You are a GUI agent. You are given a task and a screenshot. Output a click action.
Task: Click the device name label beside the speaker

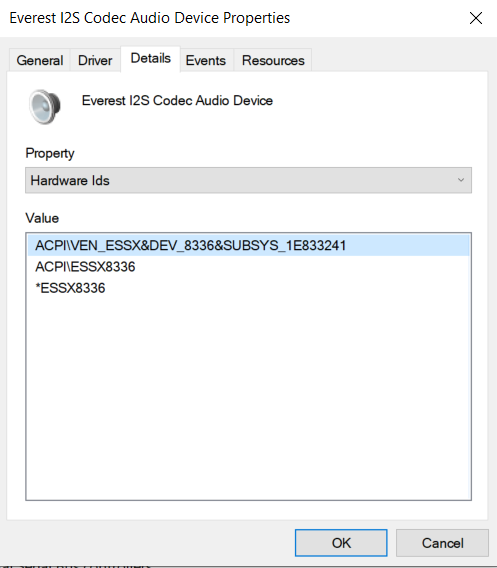[x=177, y=100]
